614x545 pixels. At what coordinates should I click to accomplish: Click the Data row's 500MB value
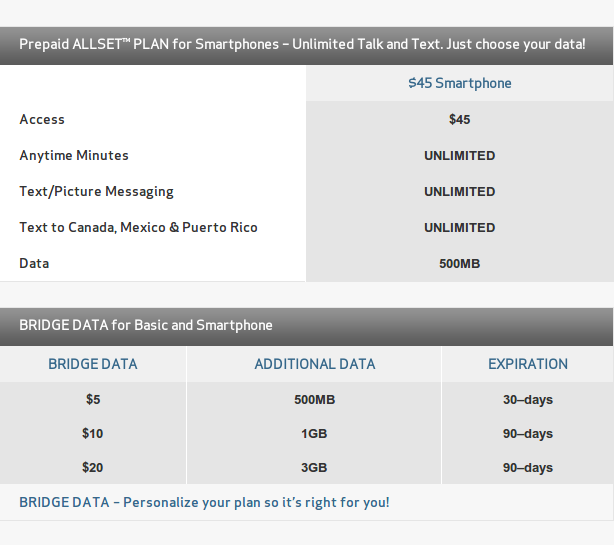click(460, 263)
